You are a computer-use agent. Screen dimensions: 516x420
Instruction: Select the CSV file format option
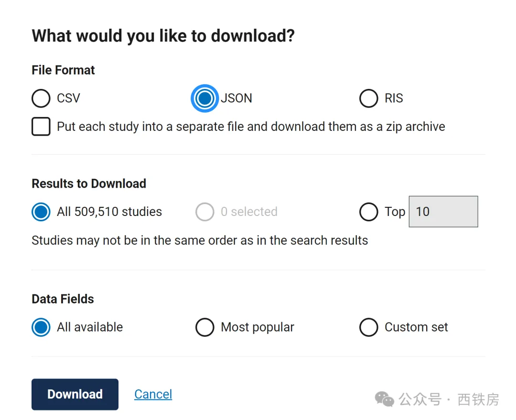[41, 98]
